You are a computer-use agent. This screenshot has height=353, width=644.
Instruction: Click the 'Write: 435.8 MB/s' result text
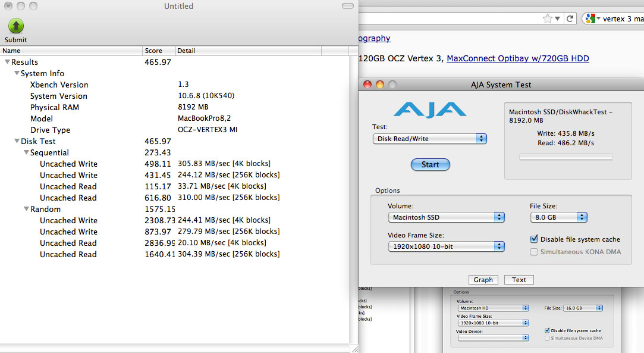(566, 133)
